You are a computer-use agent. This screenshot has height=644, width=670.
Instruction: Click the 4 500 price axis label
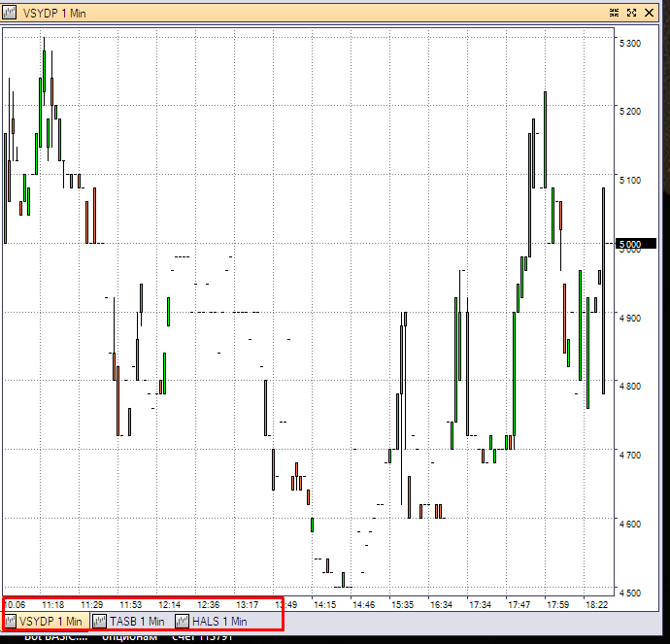[630, 593]
